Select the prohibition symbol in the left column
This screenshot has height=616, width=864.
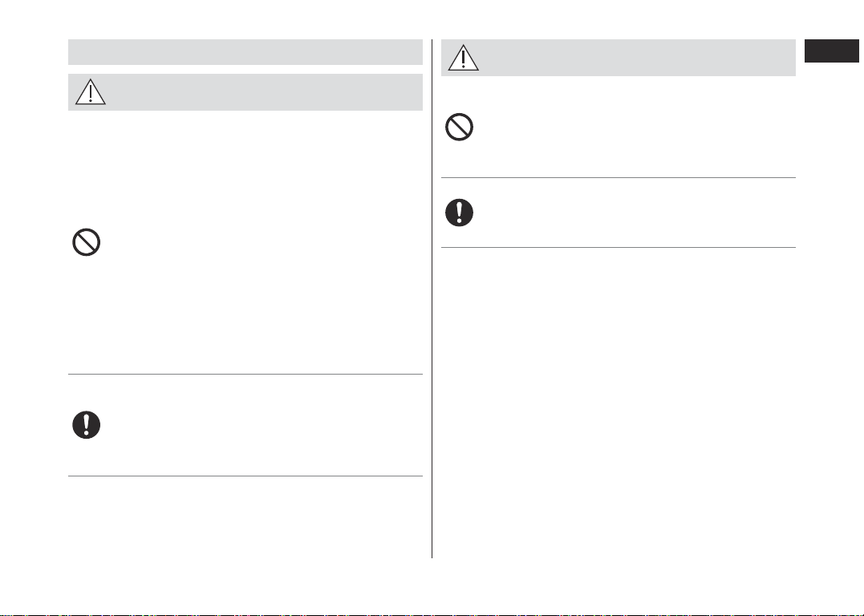click(87, 242)
